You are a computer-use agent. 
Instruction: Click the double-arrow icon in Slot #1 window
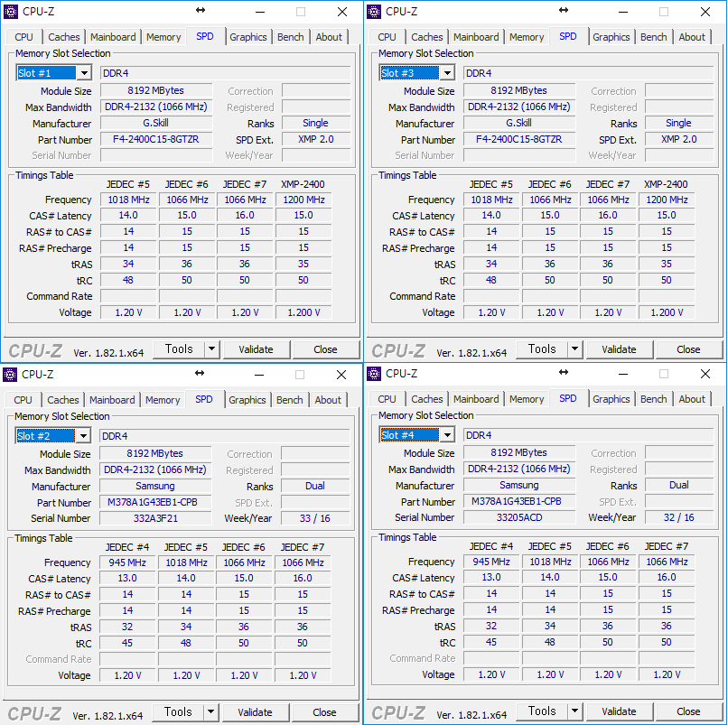point(201,10)
